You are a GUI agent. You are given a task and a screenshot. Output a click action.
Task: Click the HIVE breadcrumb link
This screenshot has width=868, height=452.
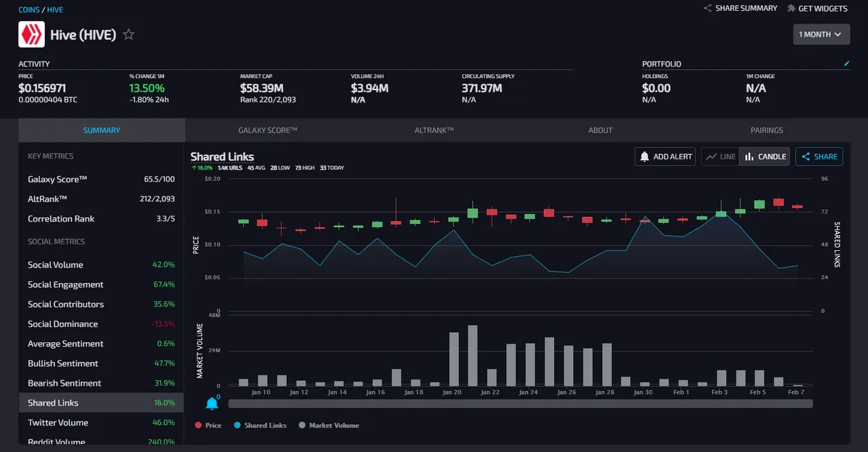pos(55,10)
